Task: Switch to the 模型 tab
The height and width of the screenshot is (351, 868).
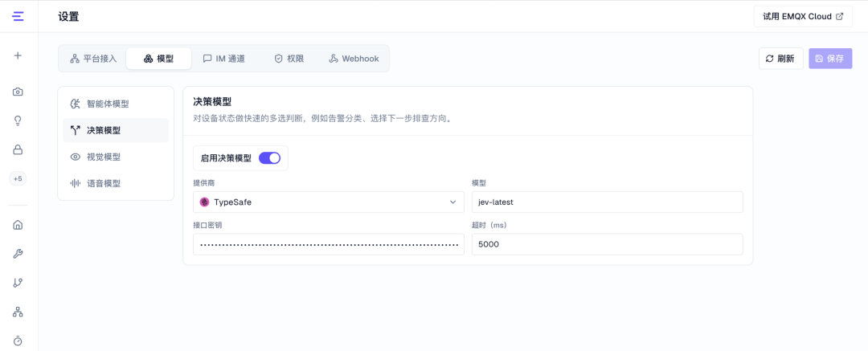Action: tap(158, 59)
